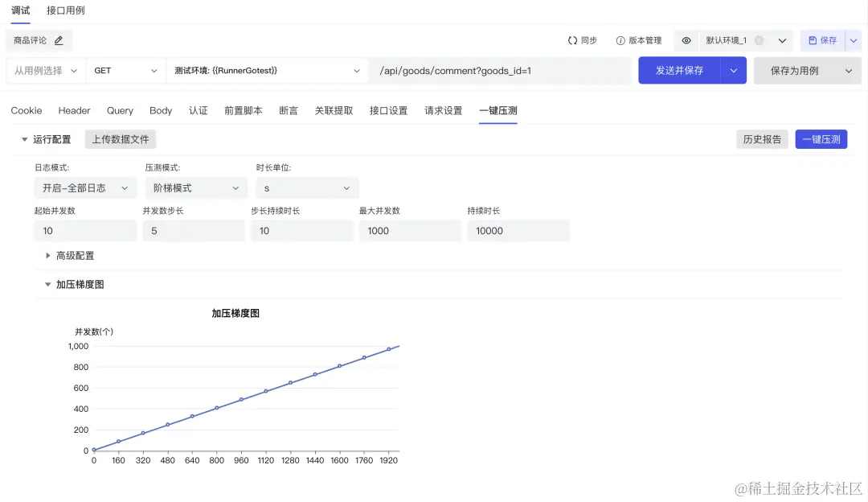
Task: Click the 上传数据文件 upload button
Action: click(120, 138)
